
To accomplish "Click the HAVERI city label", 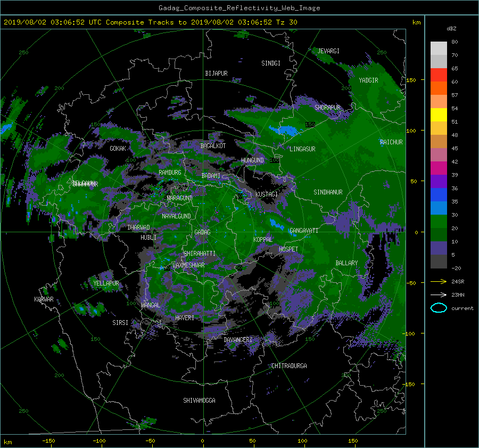I will pos(185,319).
